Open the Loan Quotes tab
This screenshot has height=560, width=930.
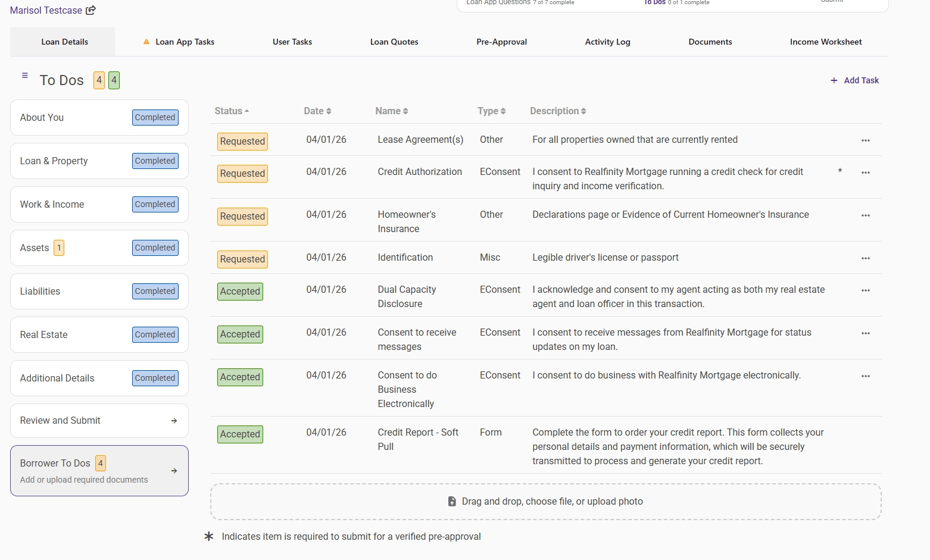click(394, 42)
